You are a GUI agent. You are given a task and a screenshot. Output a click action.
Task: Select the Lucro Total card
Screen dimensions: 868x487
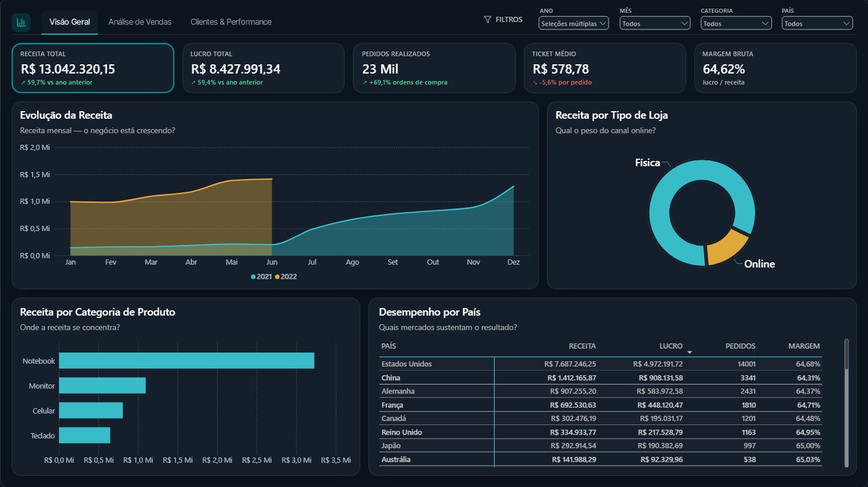(x=263, y=68)
